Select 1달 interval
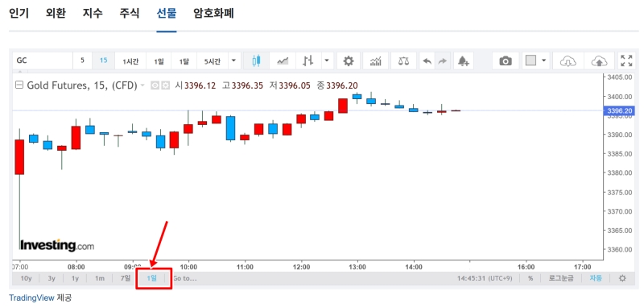The width and height of the screenshot is (644, 308). (184, 61)
